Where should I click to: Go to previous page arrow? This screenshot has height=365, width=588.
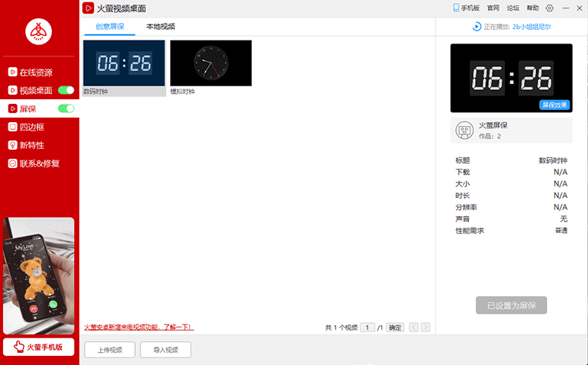click(x=413, y=328)
